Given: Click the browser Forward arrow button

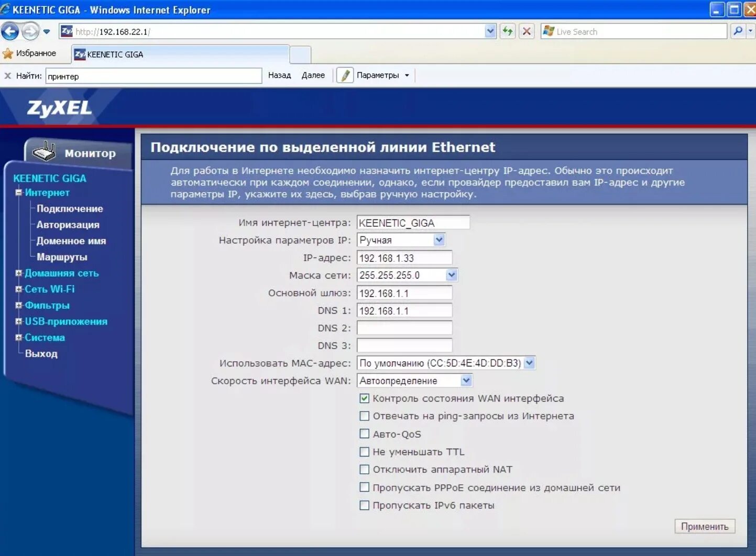Looking at the screenshot, I should (30, 31).
